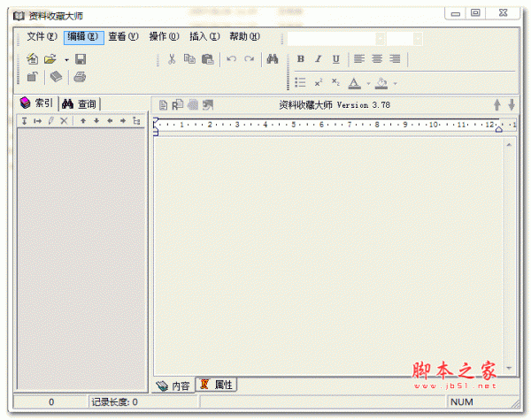Open the font size combo box
Screen dimensions: 531x420
(x=404, y=39)
